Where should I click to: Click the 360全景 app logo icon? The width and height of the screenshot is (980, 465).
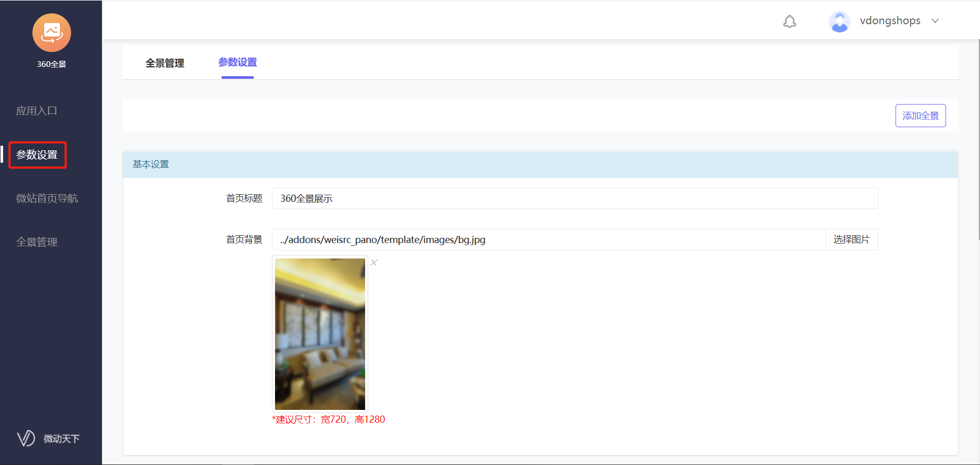(x=51, y=32)
